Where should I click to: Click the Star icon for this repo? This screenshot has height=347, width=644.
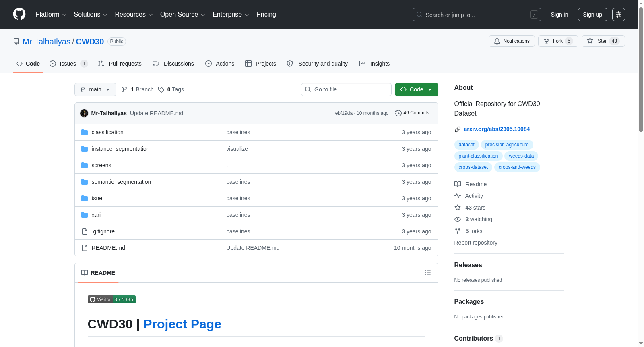(590, 41)
